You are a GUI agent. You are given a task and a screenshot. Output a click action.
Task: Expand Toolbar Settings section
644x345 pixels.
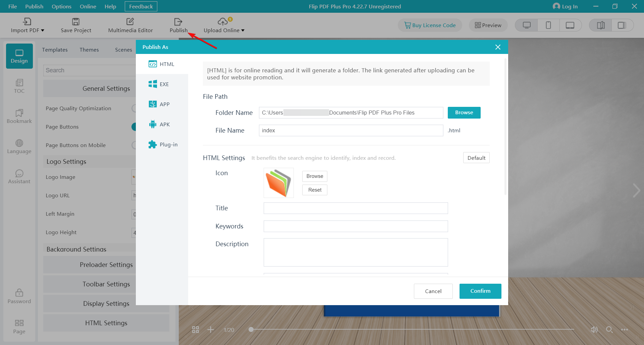tap(106, 284)
